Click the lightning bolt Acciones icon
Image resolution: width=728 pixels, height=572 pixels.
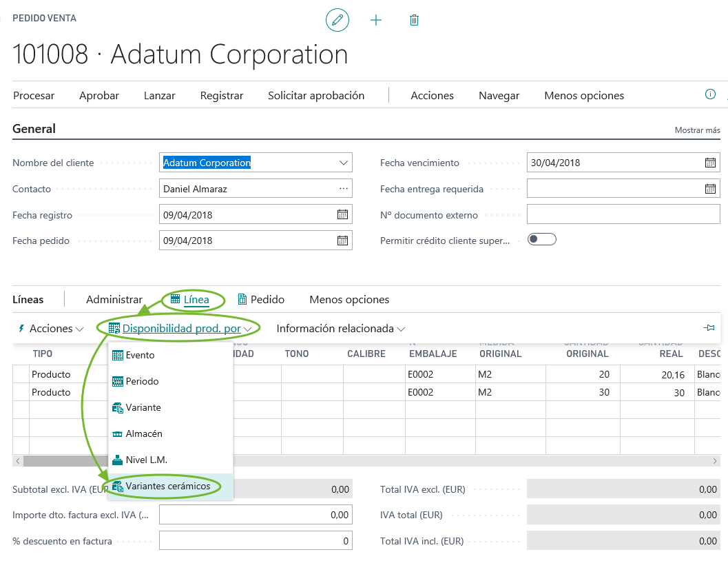pos(21,329)
